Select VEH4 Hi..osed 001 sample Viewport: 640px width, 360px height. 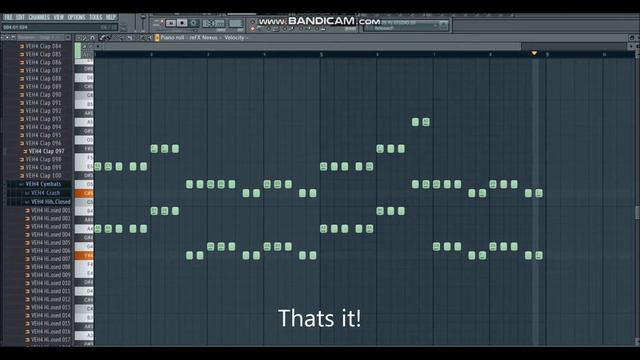point(50,211)
